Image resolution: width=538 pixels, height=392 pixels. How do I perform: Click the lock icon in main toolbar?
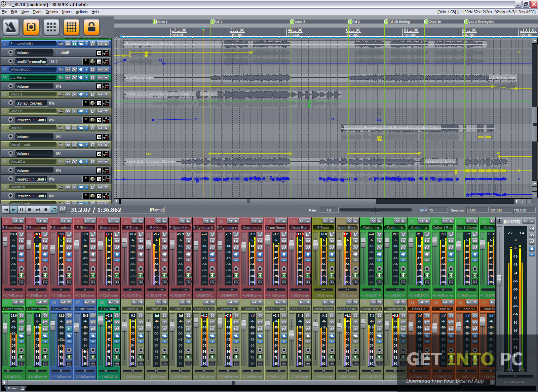tap(91, 27)
